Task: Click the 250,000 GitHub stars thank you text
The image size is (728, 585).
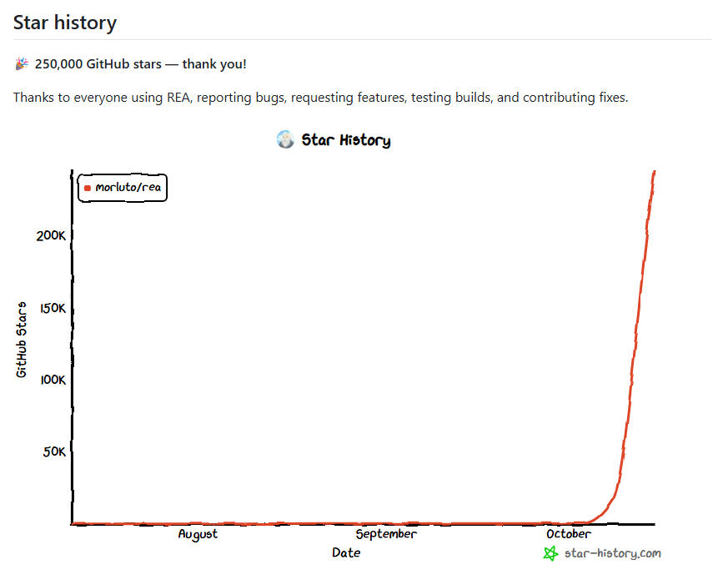Action: 140,63
